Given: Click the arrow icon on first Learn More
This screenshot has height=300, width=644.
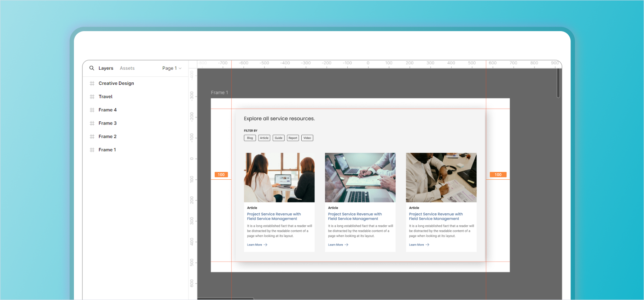Looking at the screenshot, I should (x=266, y=245).
